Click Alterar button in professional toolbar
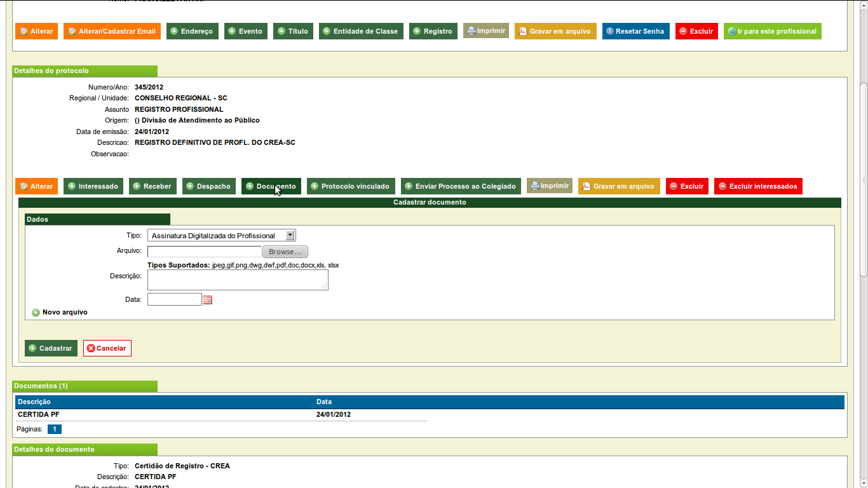 pos(36,31)
